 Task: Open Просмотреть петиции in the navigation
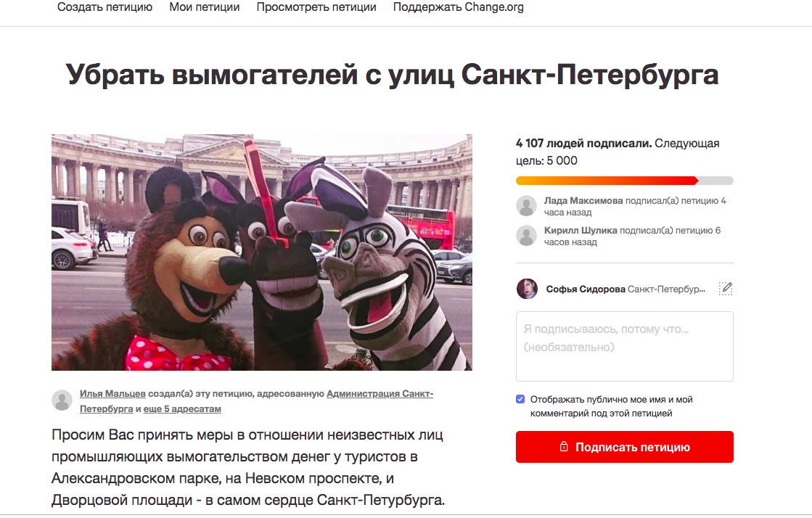click(x=316, y=7)
